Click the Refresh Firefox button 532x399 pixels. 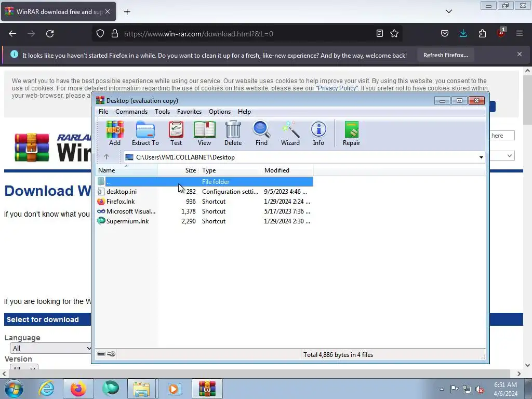(x=445, y=55)
